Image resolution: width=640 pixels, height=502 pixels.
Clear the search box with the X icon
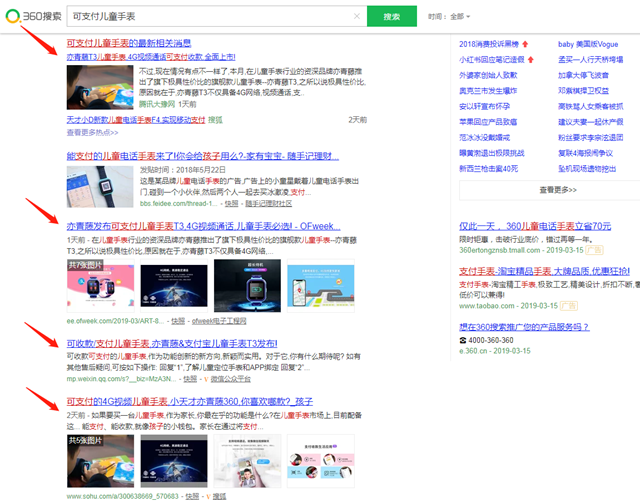pos(357,16)
